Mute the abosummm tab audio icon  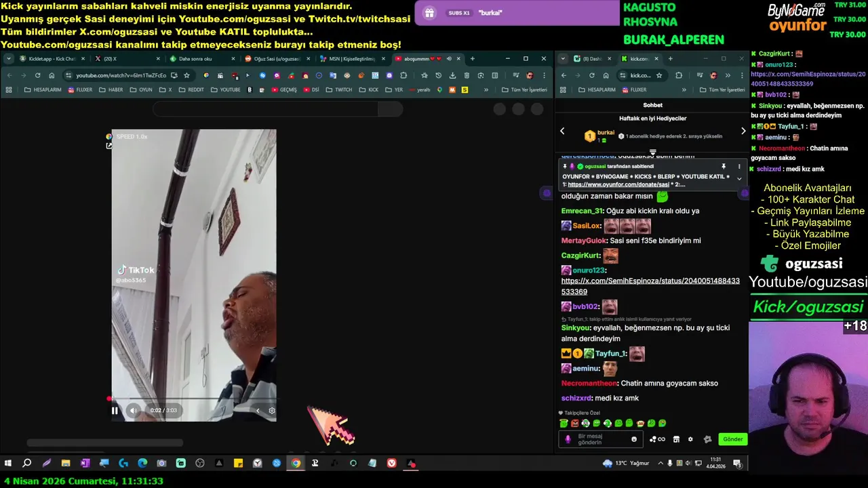pos(449,59)
